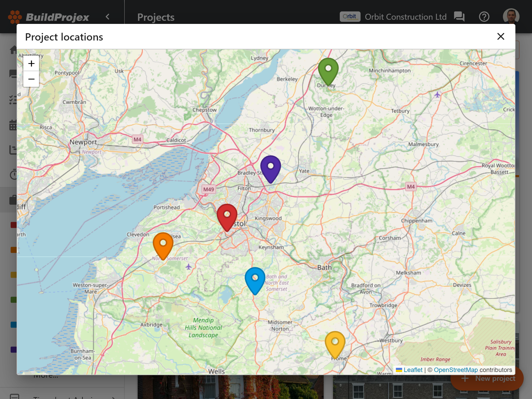
Task: Open the chat messages icon in header
Action: point(459,17)
